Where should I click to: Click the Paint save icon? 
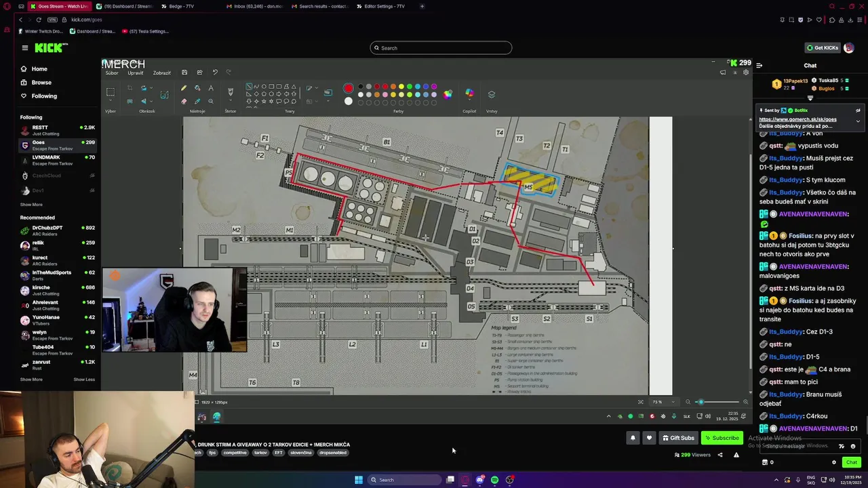tap(184, 73)
